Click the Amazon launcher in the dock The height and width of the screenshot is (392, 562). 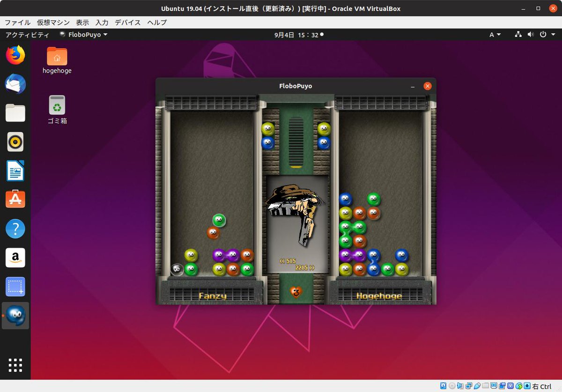coord(15,258)
